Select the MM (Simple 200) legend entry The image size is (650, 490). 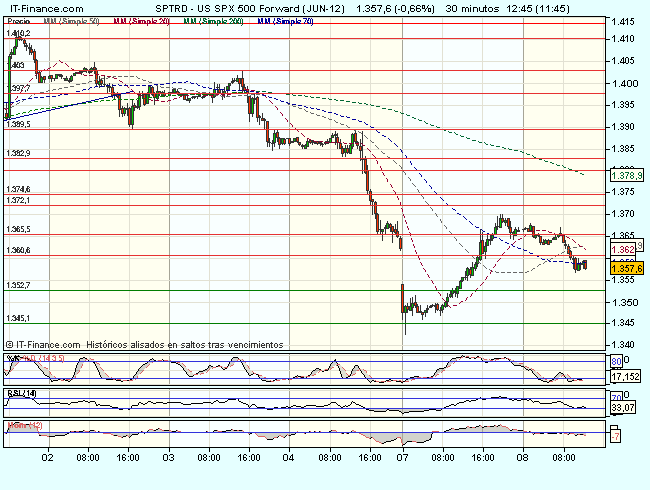tap(213, 21)
